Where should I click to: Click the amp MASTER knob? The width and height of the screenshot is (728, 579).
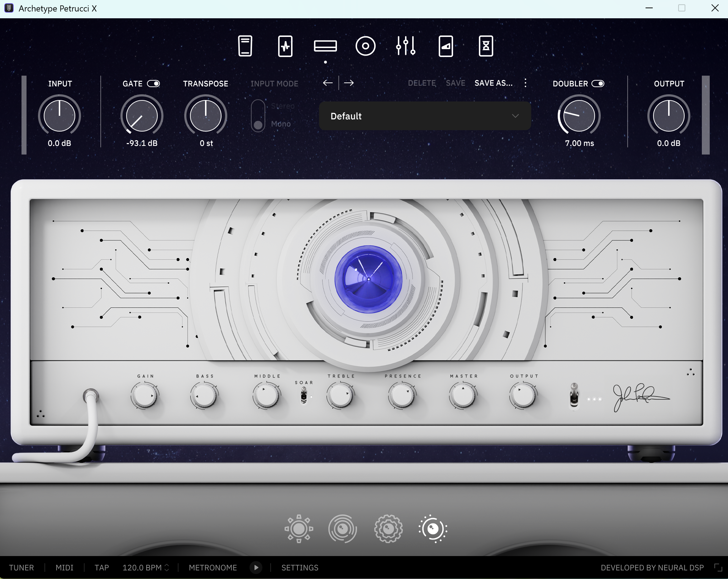tap(463, 396)
